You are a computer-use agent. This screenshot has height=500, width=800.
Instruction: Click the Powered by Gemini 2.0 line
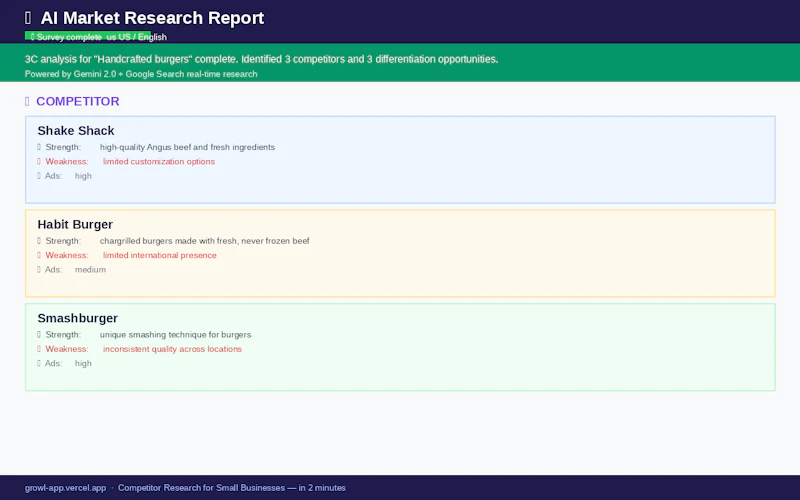pos(141,74)
